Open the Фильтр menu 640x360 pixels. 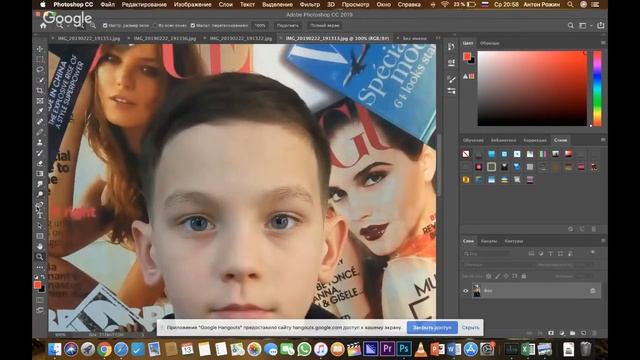coord(310,4)
